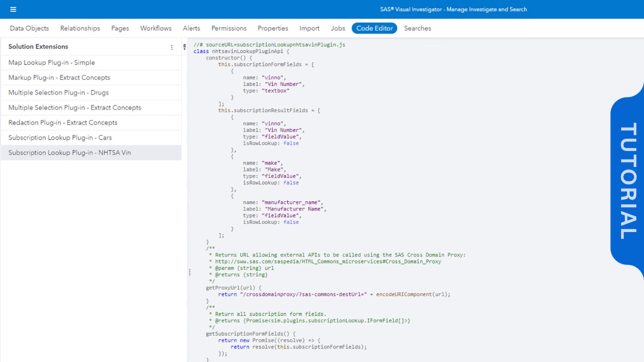Switch to the Permissions tab
The width and height of the screenshot is (644, 362).
[x=229, y=28]
